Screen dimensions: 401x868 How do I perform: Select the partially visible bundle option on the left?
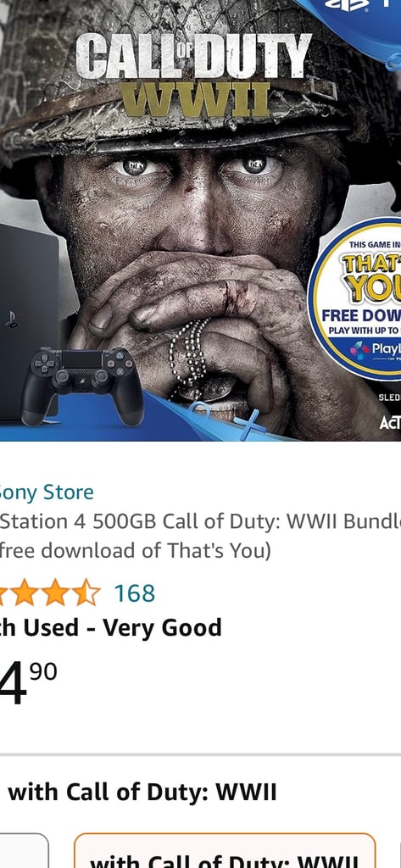[24, 850]
